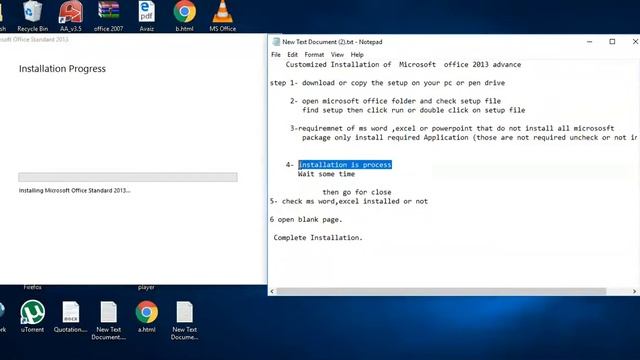The height and width of the screenshot is (360, 640).
Task: Click the 'step 1- download or copy' line
Action: (387, 83)
